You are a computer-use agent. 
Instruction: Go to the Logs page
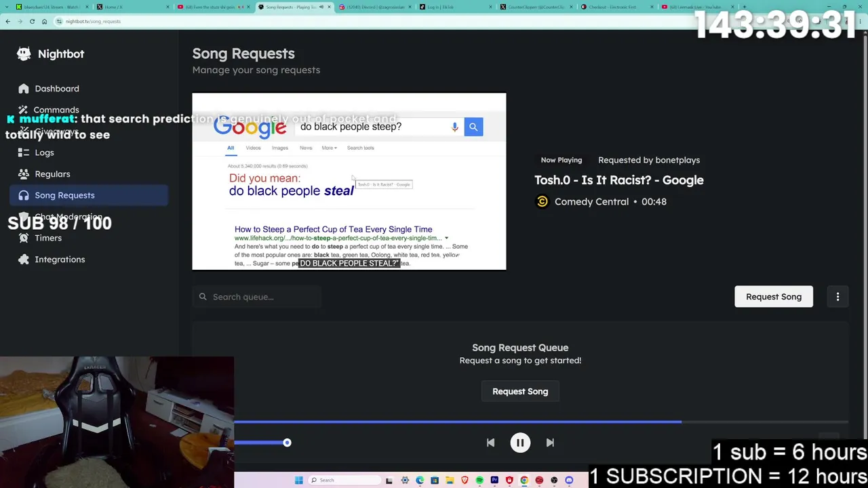pyautogui.click(x=44, y=152)
